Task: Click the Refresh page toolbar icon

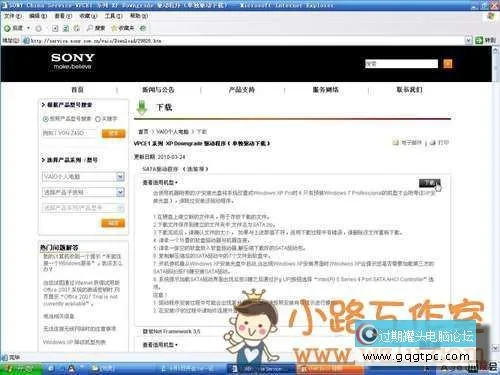Action: 66,28
